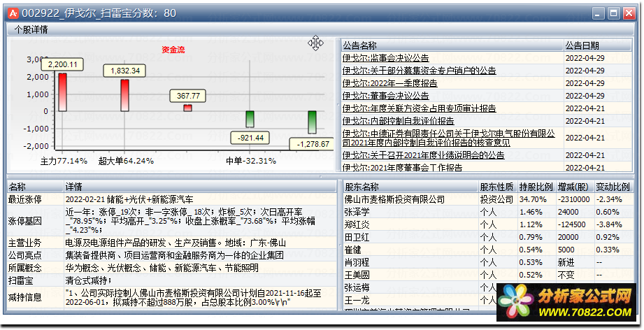Select the 1,832.34 red bar in chart
The image size is (644, 330).
(124, 95)
